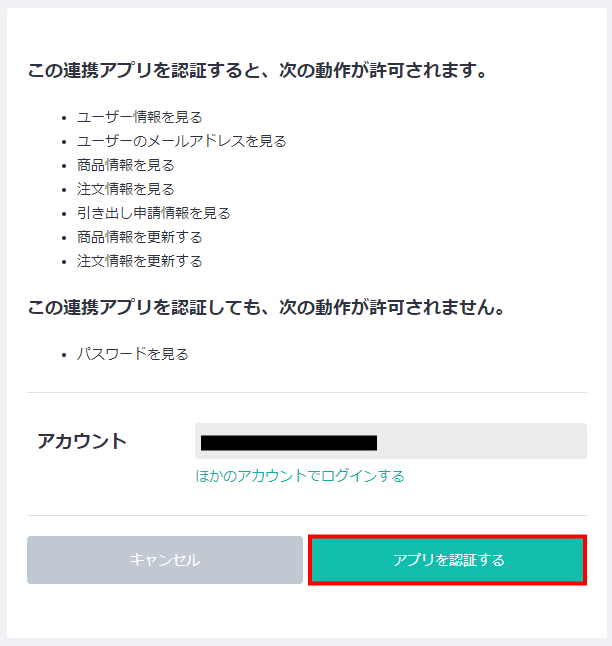Image resolution: width=612 pixels, height=646 pixels.
Task: Click bullet beside パスワードを見る
Action: pos(63,355)
